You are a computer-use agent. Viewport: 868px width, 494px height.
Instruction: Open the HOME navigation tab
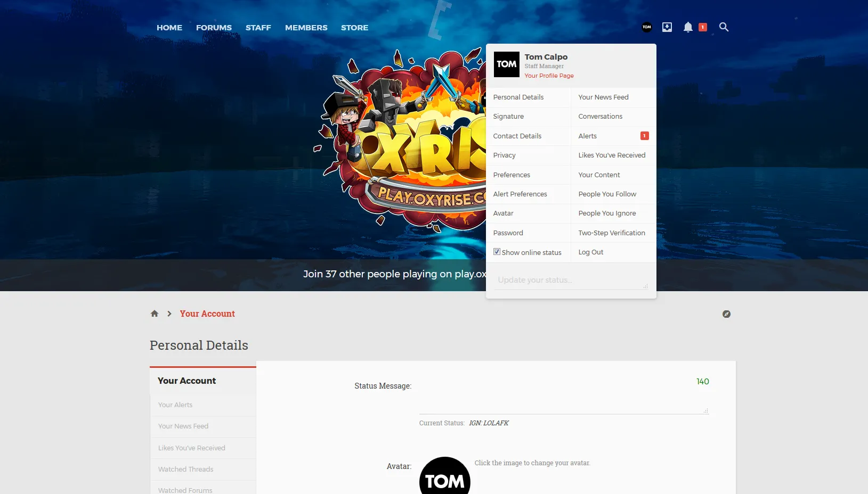tap(169, 28)
